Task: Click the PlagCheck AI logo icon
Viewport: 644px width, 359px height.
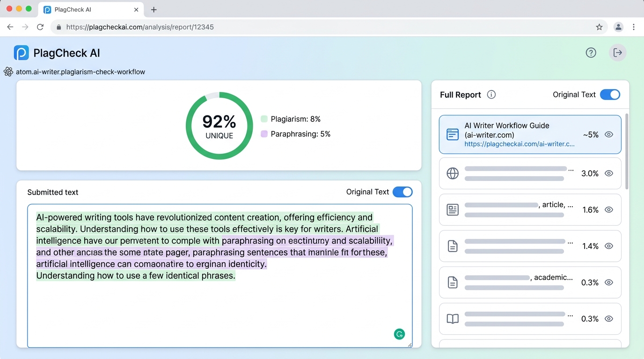Action: tap(22, 53)
